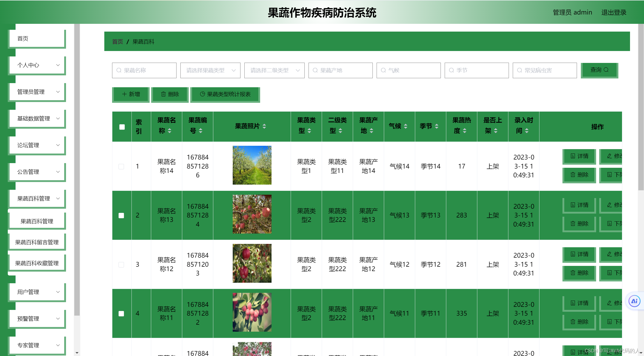
Task: Open 果蔬类型统计报表 report
Action: click(x=225, y=95)
